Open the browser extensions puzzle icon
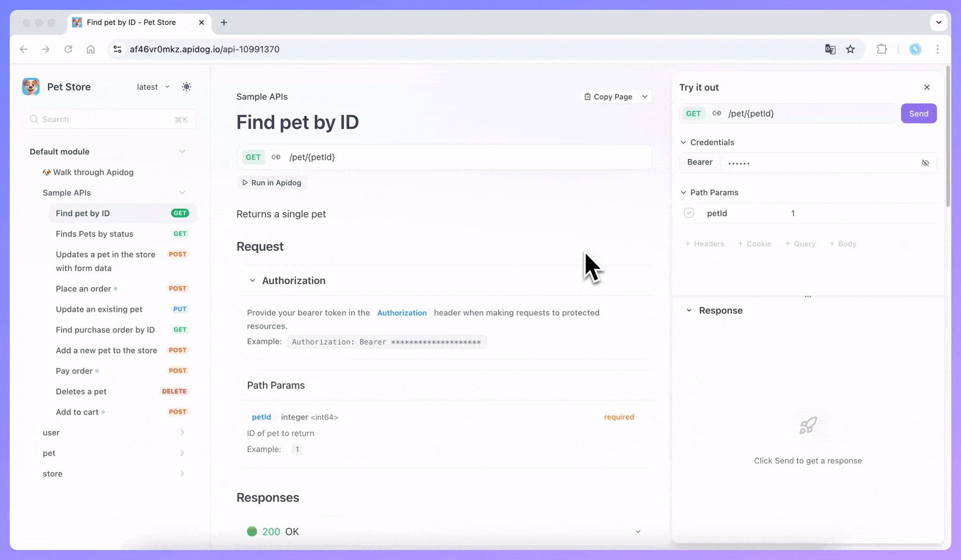 [x=882, y=49]
